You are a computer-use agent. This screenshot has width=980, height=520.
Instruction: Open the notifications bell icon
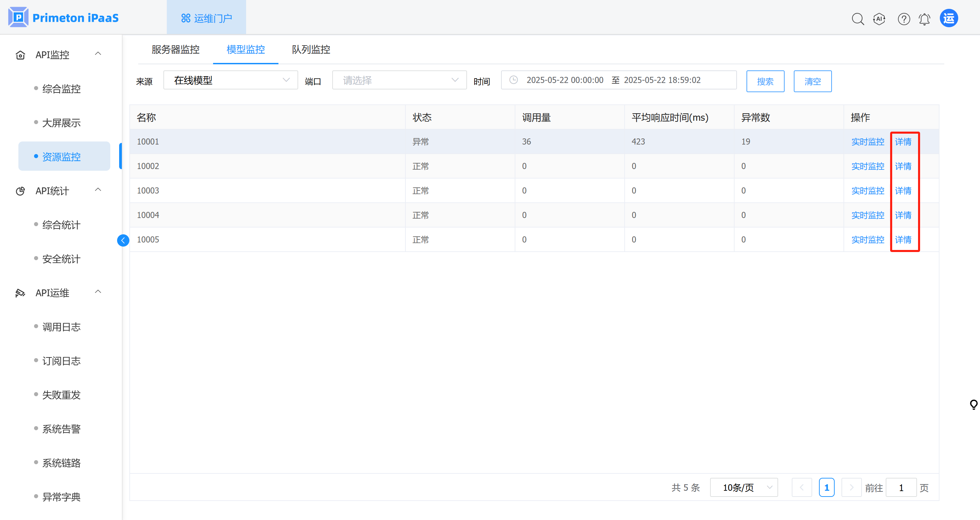pos(925,19)
